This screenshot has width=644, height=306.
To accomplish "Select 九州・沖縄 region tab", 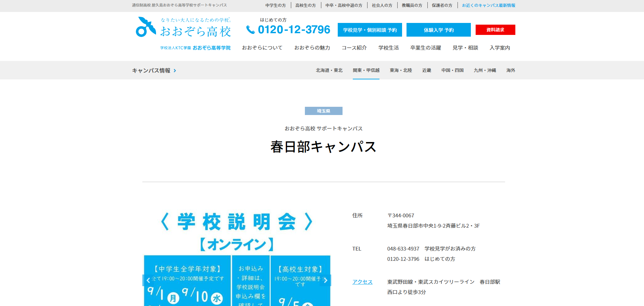I will tap(485, 70).
